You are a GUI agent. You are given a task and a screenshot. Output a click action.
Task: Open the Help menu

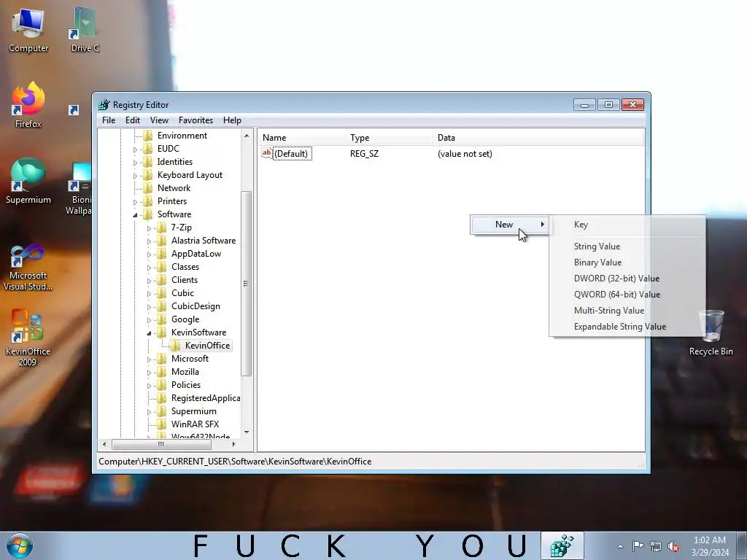tap(232, 120)
